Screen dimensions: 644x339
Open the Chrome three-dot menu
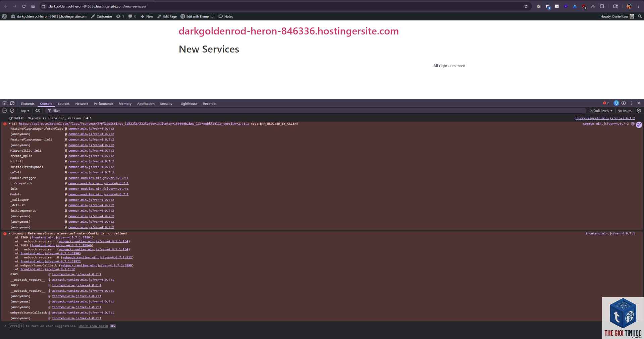(x=638, y=6)
